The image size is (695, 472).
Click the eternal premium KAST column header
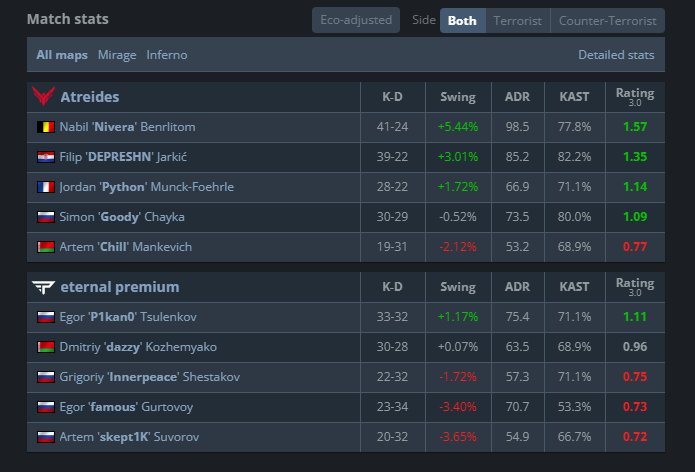(574, 287)
